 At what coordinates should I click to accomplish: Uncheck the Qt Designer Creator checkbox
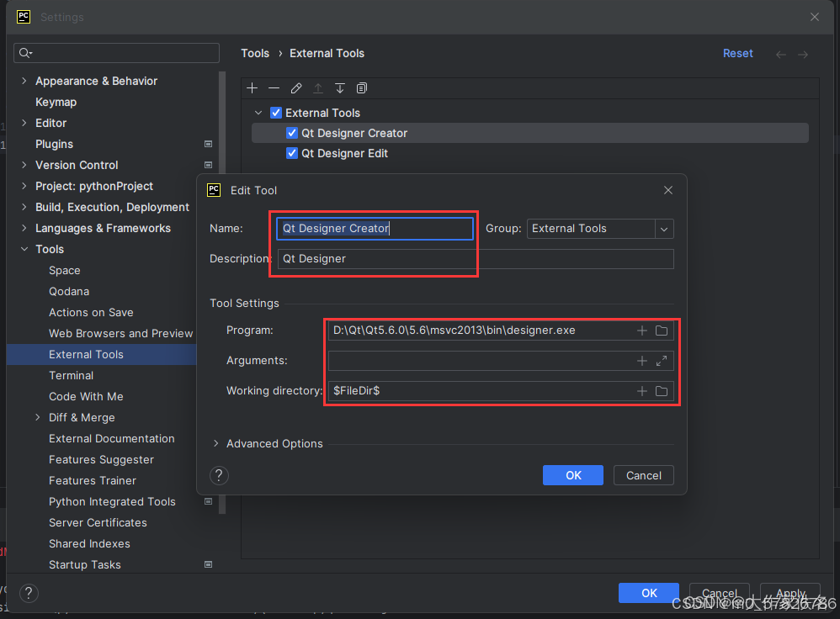292,133
